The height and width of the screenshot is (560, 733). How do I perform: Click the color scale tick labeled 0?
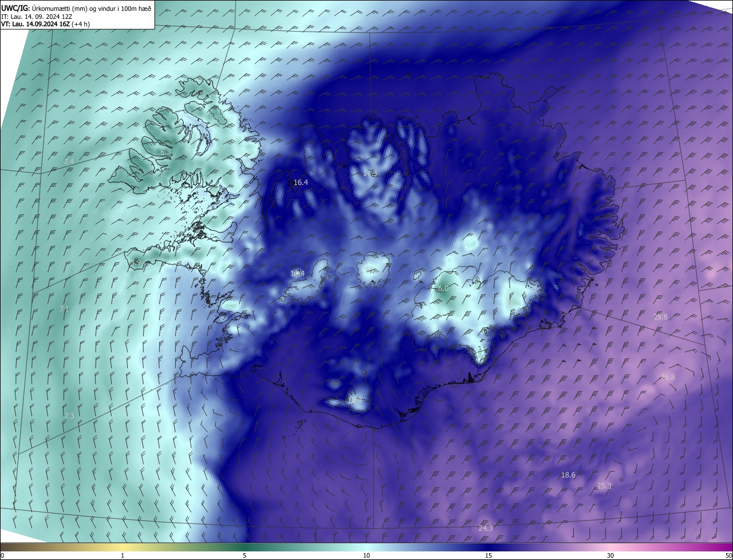[2, 555]
